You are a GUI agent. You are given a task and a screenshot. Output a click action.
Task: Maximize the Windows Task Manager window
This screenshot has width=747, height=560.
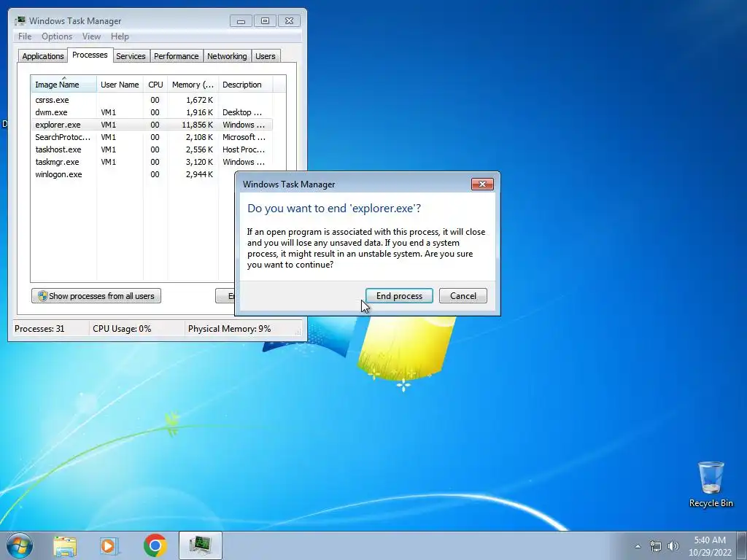pos(265,21)
